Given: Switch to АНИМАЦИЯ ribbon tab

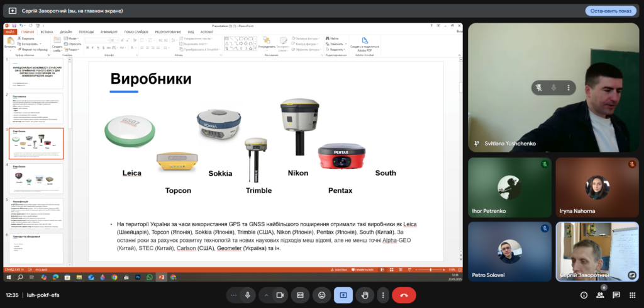Looking at the screenshot, I should [x=109, y=31].
